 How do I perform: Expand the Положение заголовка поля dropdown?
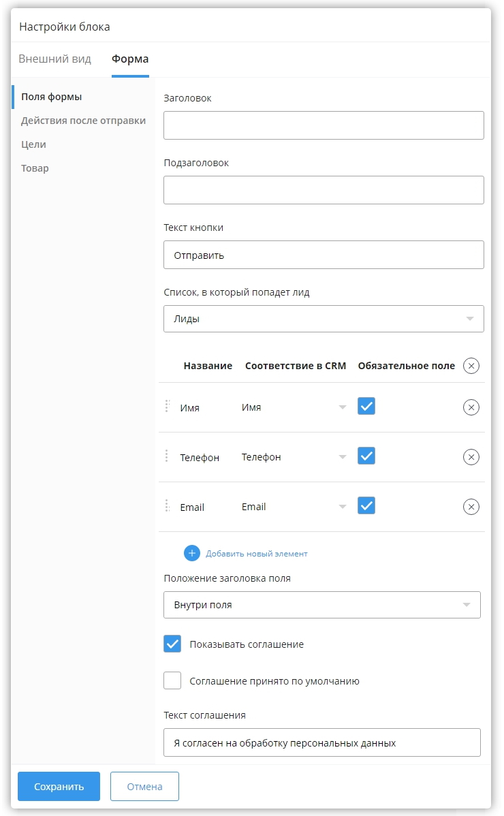click(321, 605)
